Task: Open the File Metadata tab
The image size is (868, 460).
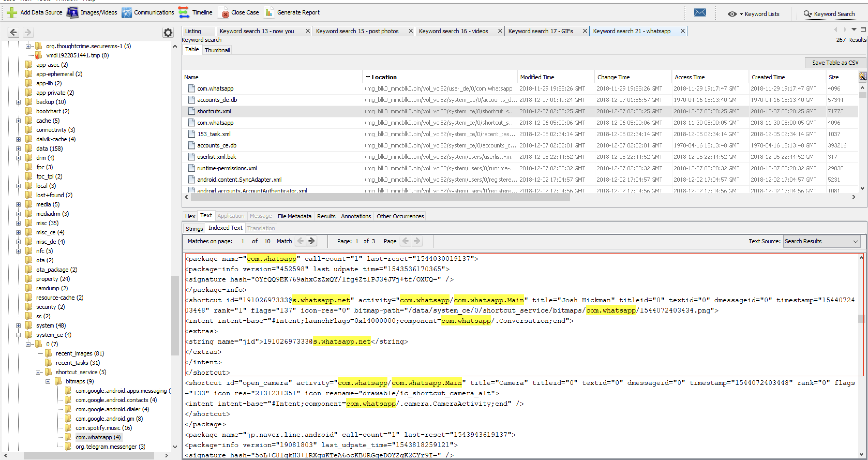Action: click(x=294, y=216)
